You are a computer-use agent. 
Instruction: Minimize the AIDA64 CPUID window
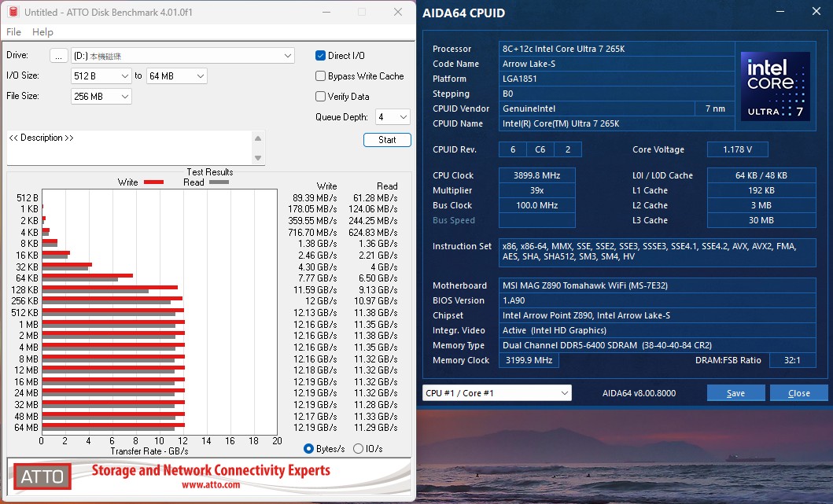(x=780, y=13)
